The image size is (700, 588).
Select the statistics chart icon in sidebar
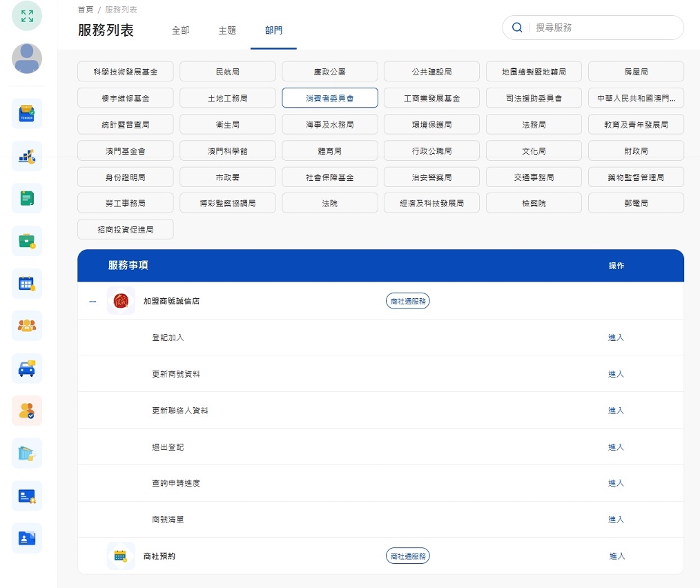26,155
